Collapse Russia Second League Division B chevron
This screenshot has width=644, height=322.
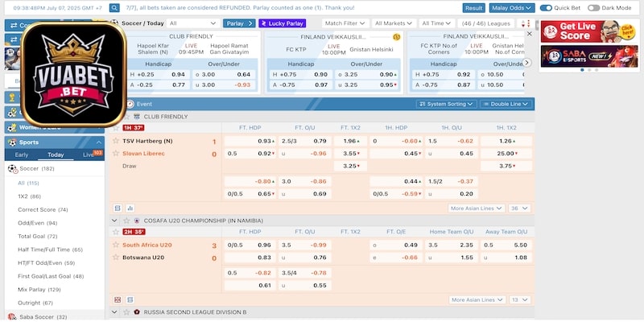point(114,312)
